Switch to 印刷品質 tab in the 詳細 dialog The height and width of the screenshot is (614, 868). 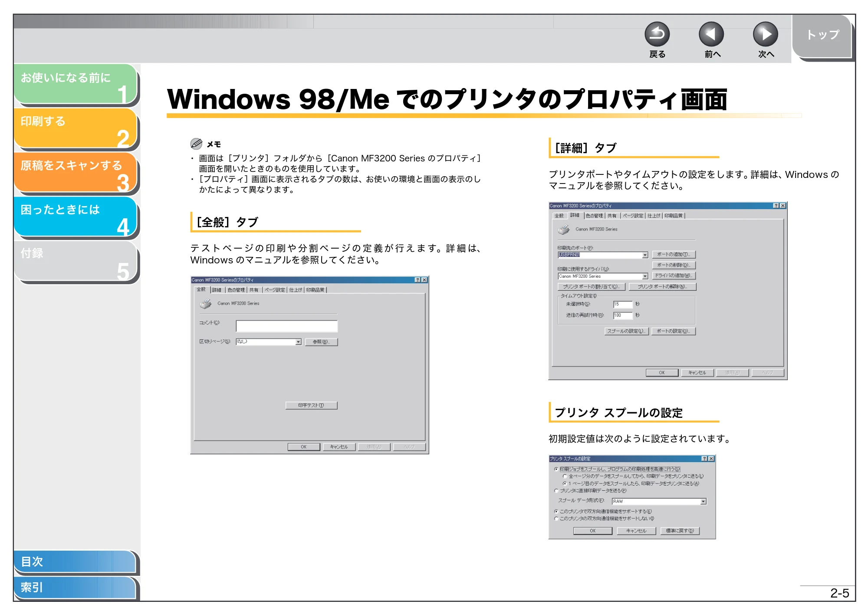click(674, 216)
